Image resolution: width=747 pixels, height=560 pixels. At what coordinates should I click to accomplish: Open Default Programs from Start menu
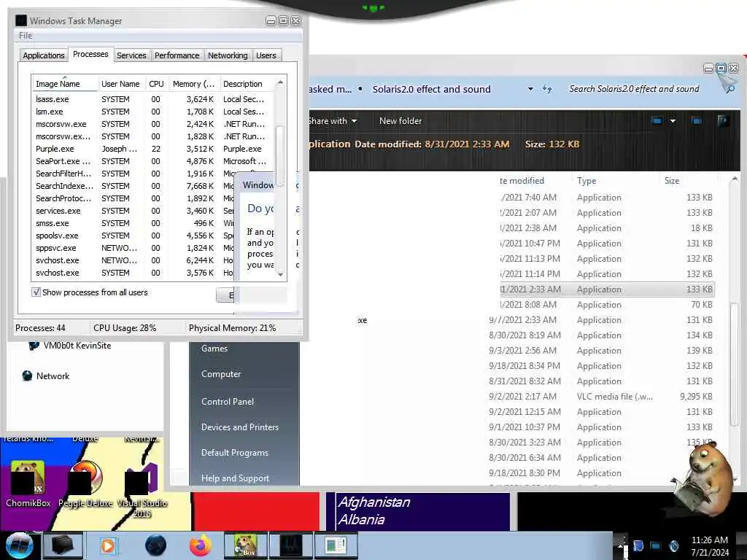tap(235, 453)
